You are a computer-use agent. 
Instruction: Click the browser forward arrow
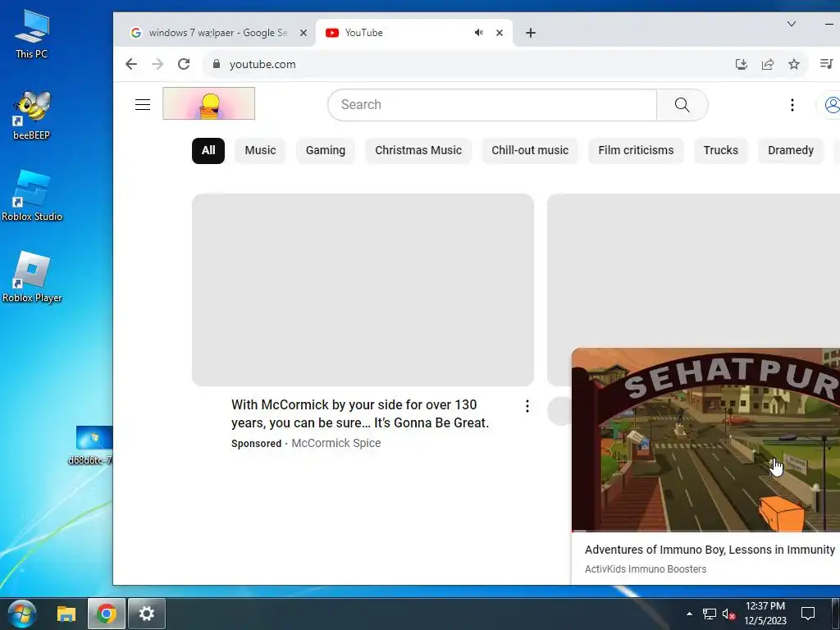(x=157, y=64)
